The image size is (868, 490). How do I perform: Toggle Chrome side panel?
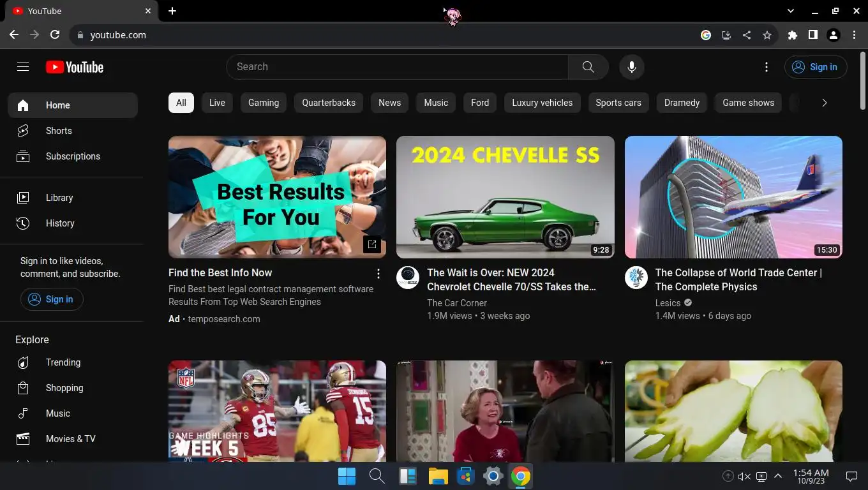click(813, 35)
